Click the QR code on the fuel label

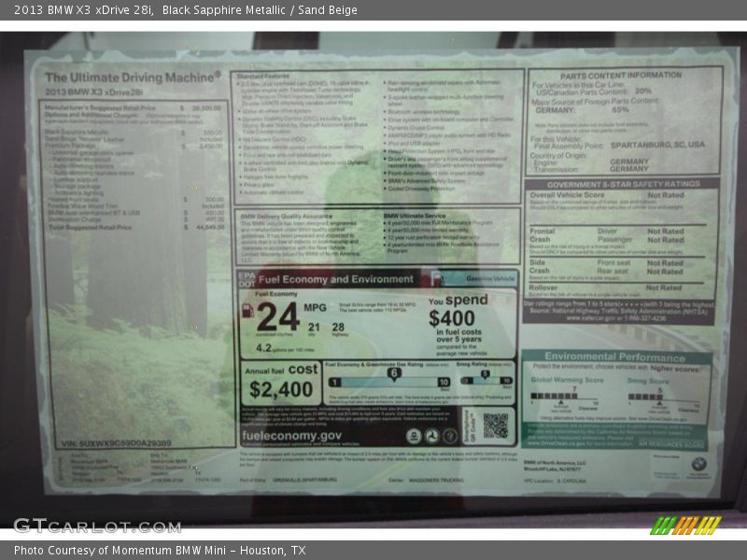496,426
